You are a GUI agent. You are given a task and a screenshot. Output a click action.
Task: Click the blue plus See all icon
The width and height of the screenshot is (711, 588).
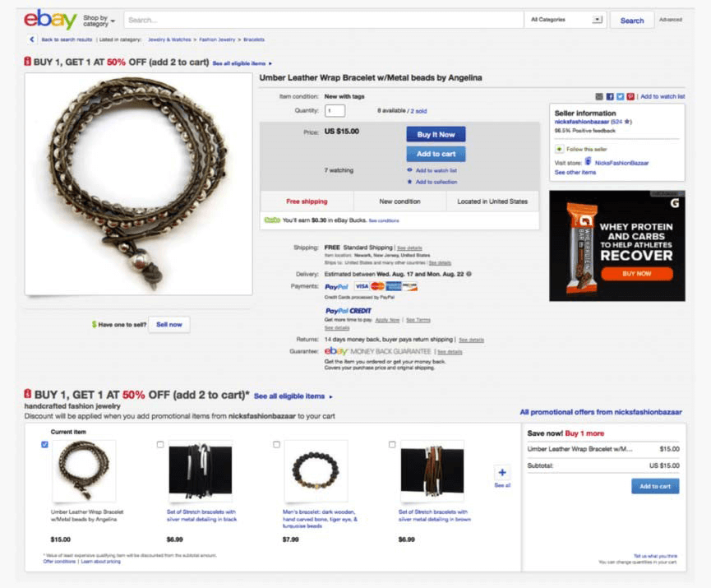click(x=502, y=472)
